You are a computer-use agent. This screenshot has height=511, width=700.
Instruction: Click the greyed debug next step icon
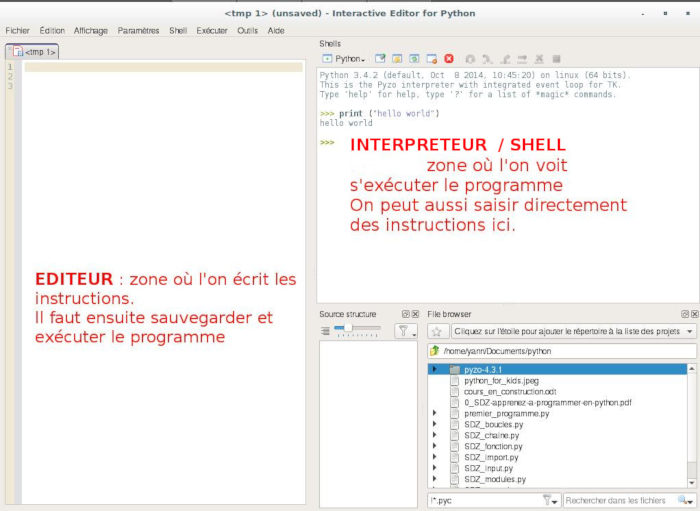(x=488, y=58)
